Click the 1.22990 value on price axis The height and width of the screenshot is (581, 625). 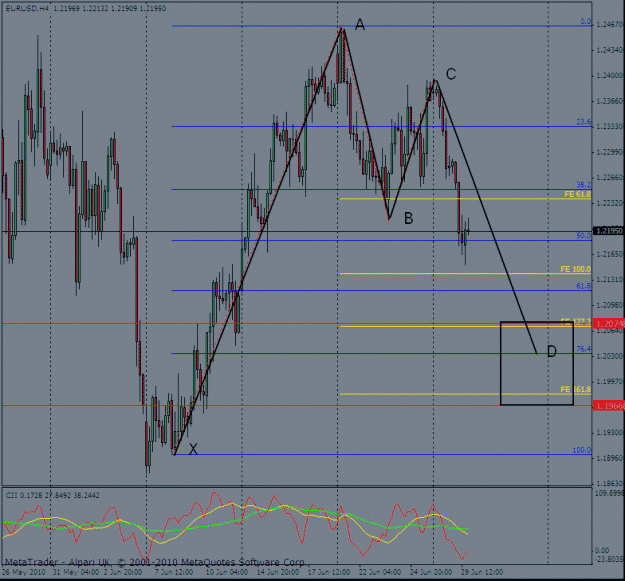609,152
